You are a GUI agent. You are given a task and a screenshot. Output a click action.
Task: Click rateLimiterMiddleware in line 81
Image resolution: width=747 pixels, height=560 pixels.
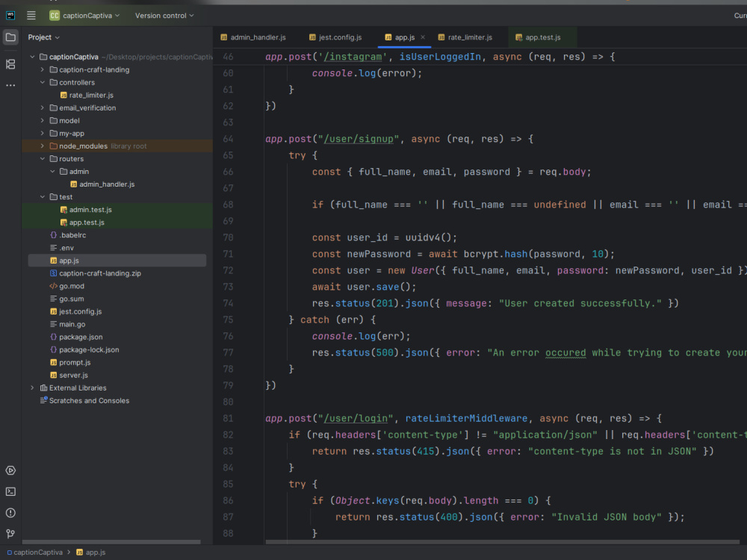point(466,419)
